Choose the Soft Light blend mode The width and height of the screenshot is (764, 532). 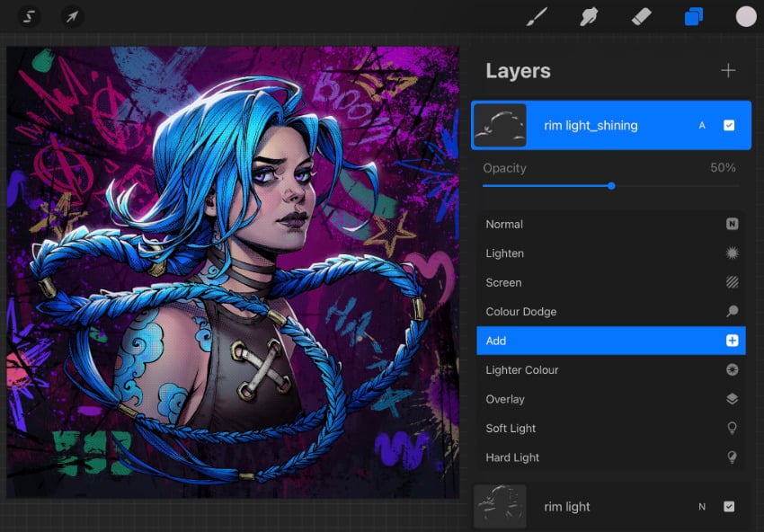[x=611, y=429]
